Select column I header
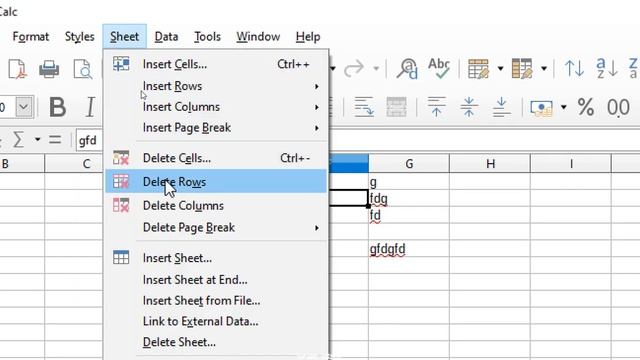The image size is (640, 360). coord(571,164)
